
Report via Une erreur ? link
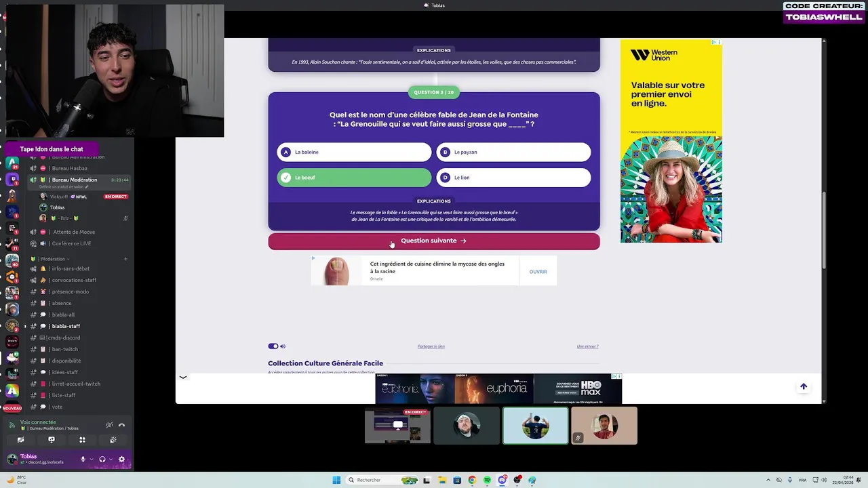(587, 346)
